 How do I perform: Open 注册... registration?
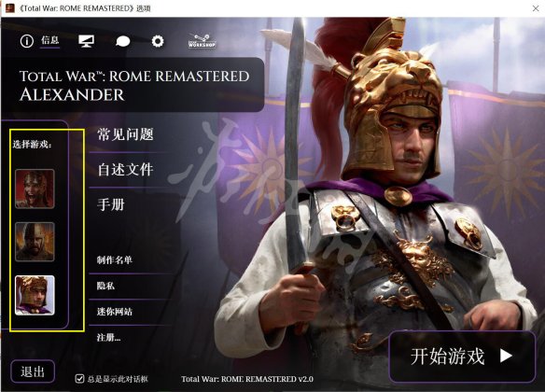(x=109, y=337)
